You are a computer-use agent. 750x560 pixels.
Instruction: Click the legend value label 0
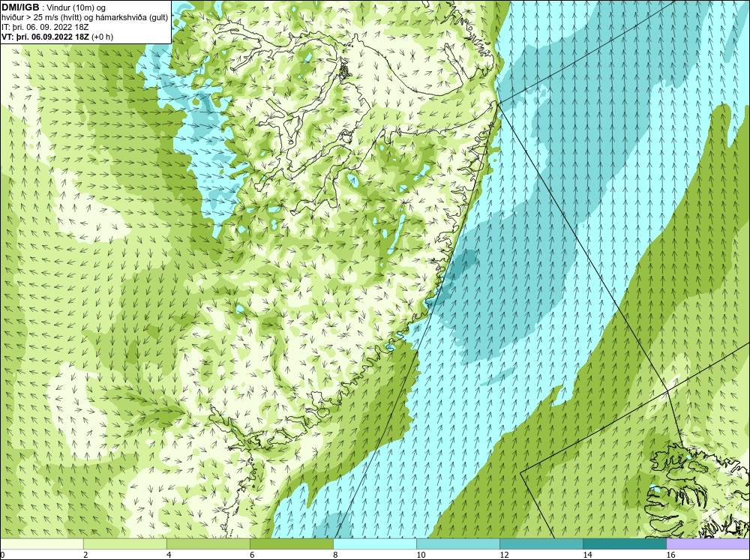(2, 555)
